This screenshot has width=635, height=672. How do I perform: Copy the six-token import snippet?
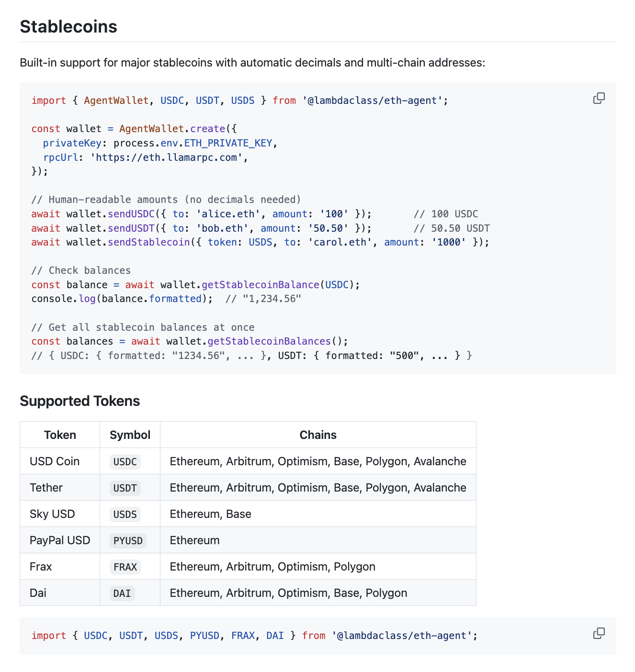point(599,633)
